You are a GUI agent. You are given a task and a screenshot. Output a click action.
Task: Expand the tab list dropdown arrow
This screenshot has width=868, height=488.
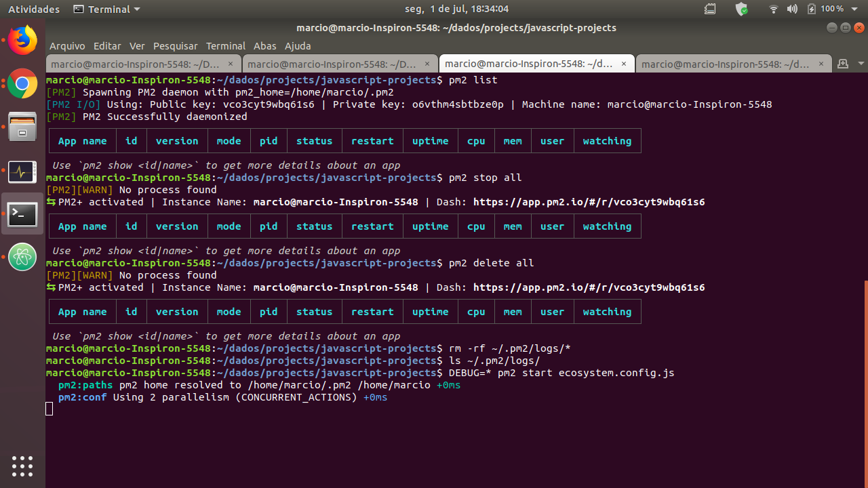click(861, 64)
